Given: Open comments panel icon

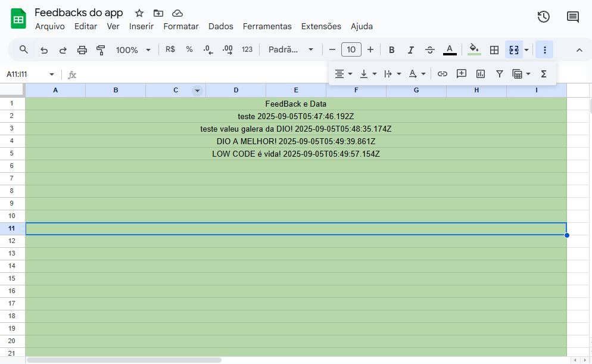Looking at the screenshot, I should 573,17.
